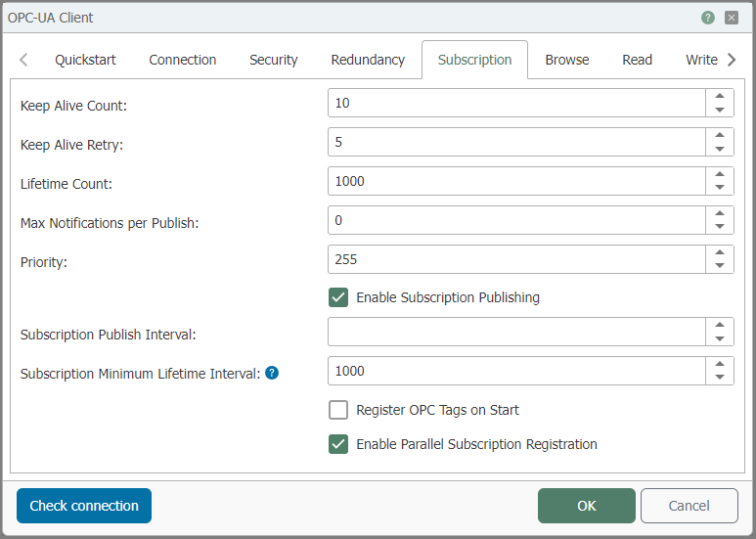
Task: Go to the Browse tab
Action: point(567,60)
